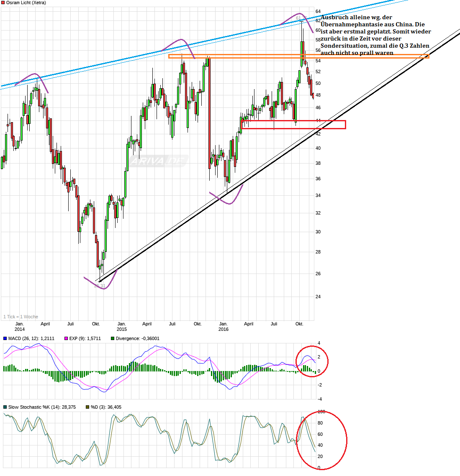Screen dimensions: 460x476
Task: Click the '1 Tick = 1 Woche' note
Action: click(x=21, y=317)
